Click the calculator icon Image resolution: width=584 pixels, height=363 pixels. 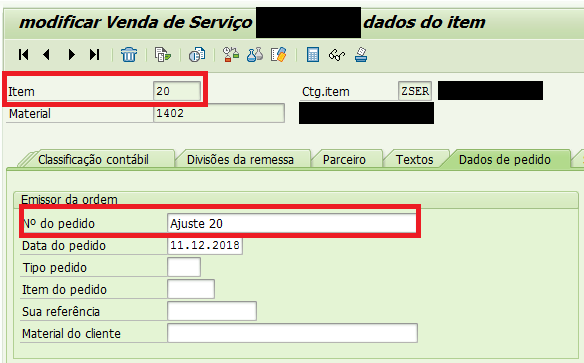[313, 55]
